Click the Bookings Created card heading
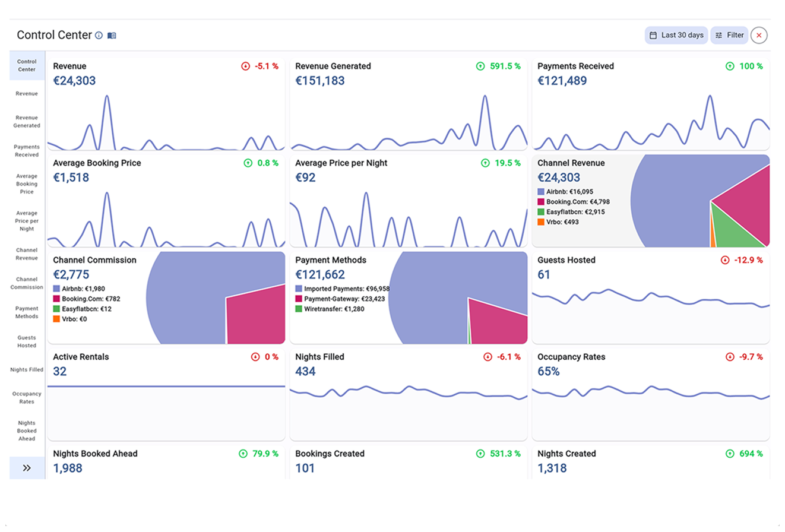 point(330,454)
